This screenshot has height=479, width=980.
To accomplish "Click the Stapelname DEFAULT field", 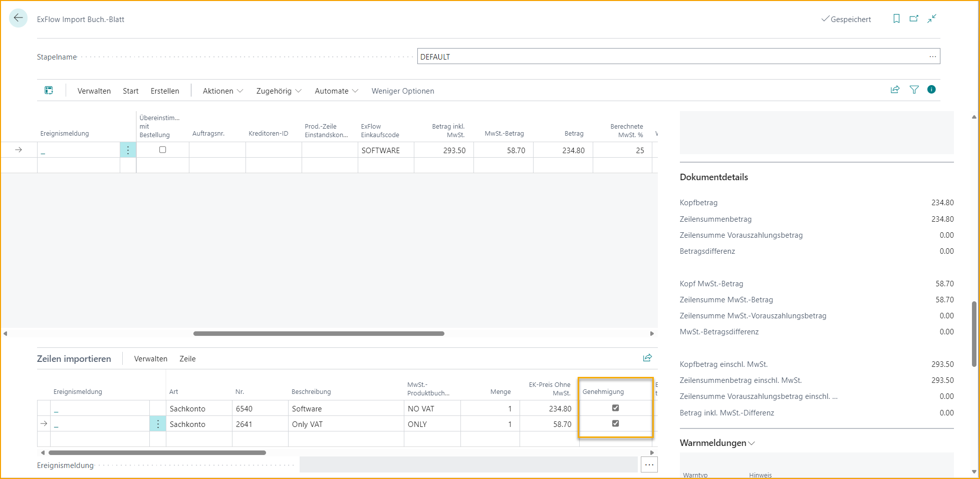I will [678, 56].
